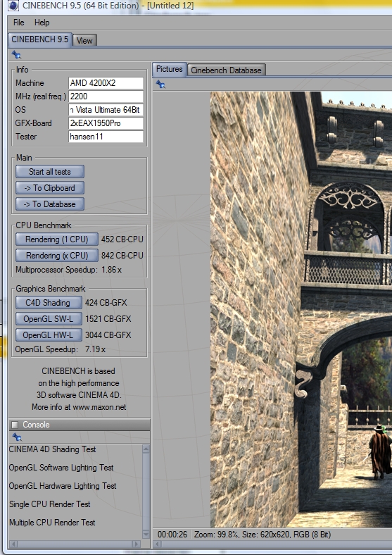Select 'OpenGL Hardware Lighting Test' console line

pyautogui.click(x=63, y=486)
